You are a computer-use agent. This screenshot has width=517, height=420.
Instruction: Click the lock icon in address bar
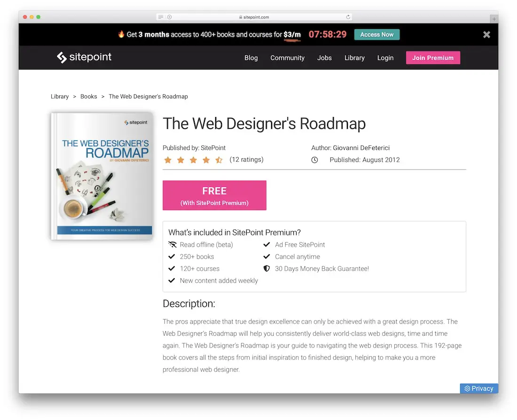point(241,17)
